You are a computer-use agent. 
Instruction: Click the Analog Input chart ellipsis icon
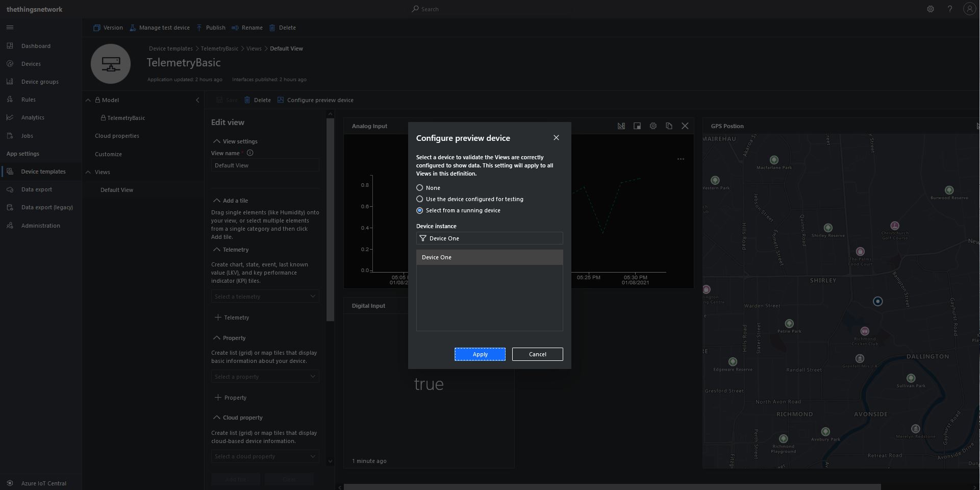point(681,159)
